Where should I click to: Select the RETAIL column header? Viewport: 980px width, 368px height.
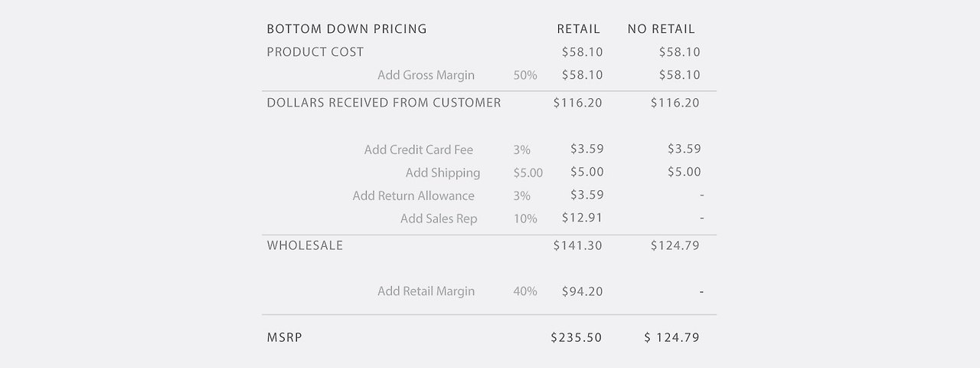[578, 29]
